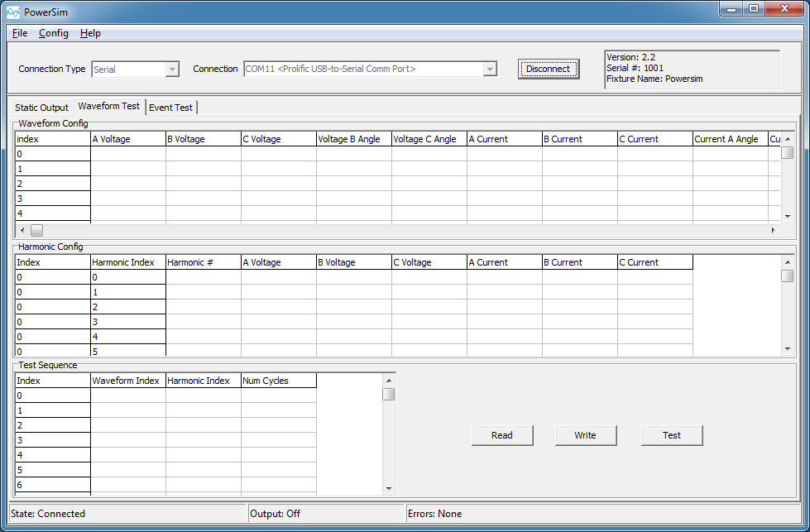Screen dimensions: 810x532
Task: Click the Waveform Index header in Test Sequence
Action: coord(128,381)
